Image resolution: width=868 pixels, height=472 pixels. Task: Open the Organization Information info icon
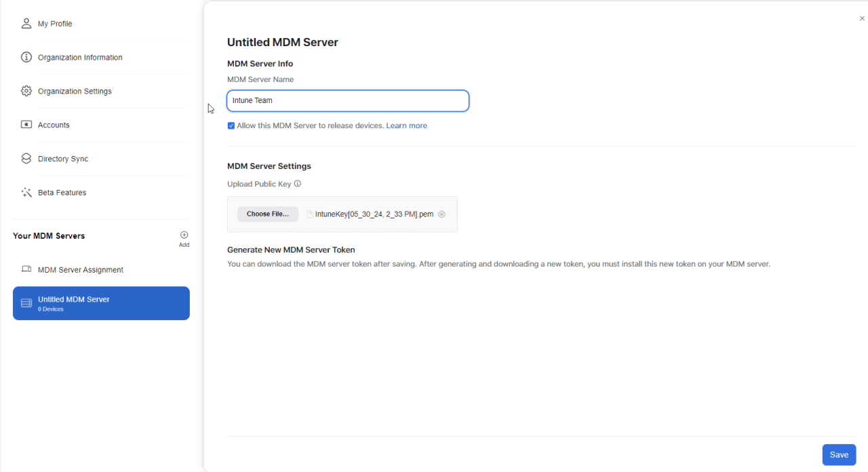26,57
